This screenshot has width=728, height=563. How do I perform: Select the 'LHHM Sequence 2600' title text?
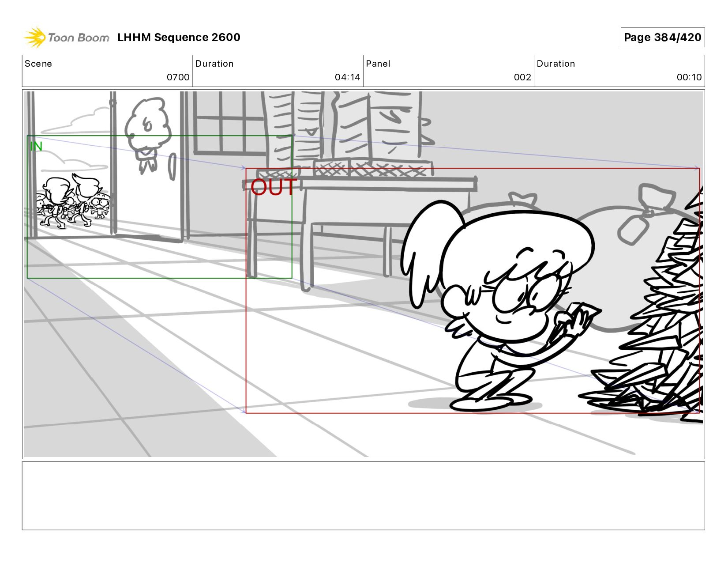tap(179, 38)
